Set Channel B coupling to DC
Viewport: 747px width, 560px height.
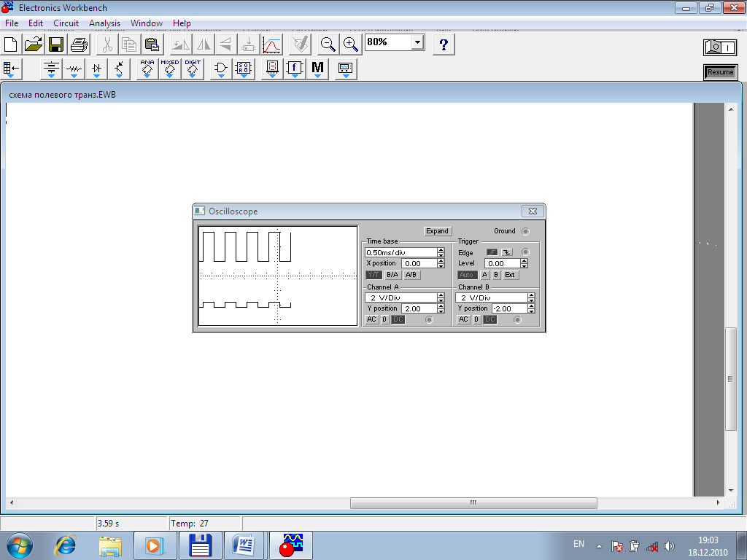(489, 319)
